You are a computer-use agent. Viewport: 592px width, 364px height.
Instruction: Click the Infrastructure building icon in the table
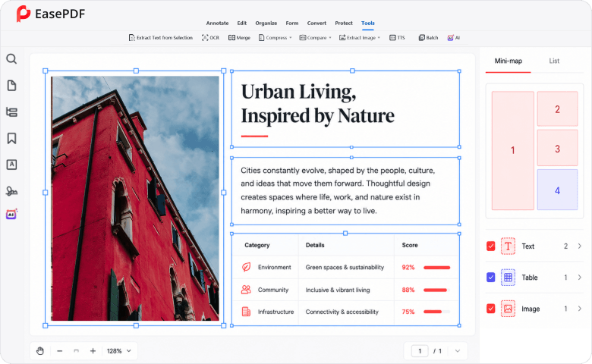246,312
